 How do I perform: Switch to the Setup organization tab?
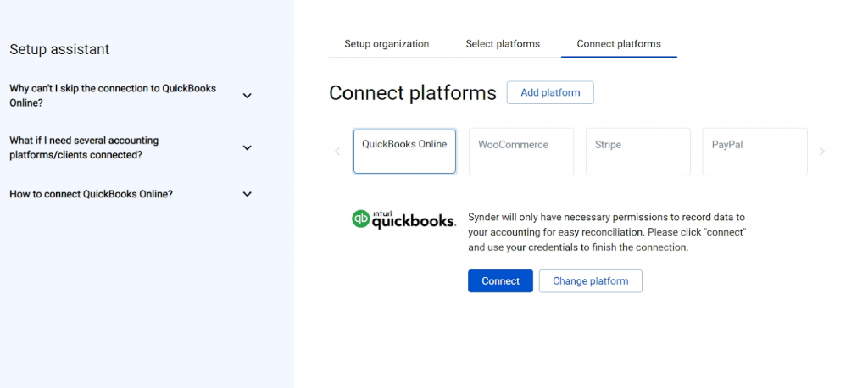tap(387, 44)
